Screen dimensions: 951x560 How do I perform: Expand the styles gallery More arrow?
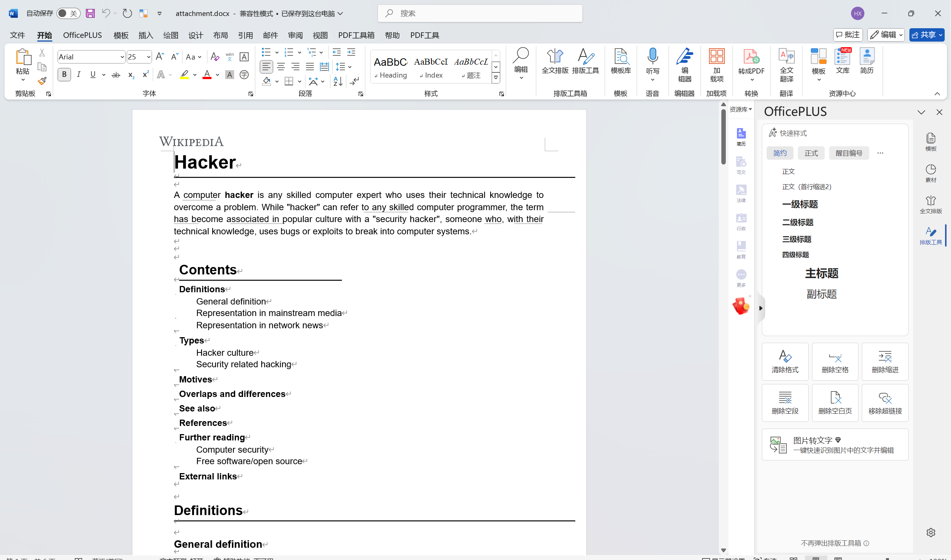[496, 78]
